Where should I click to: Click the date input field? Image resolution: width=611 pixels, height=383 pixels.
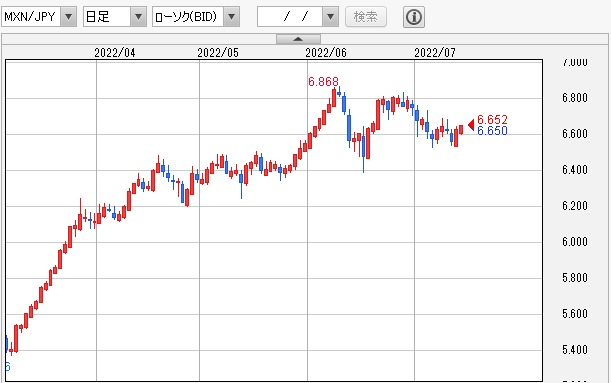290,17
